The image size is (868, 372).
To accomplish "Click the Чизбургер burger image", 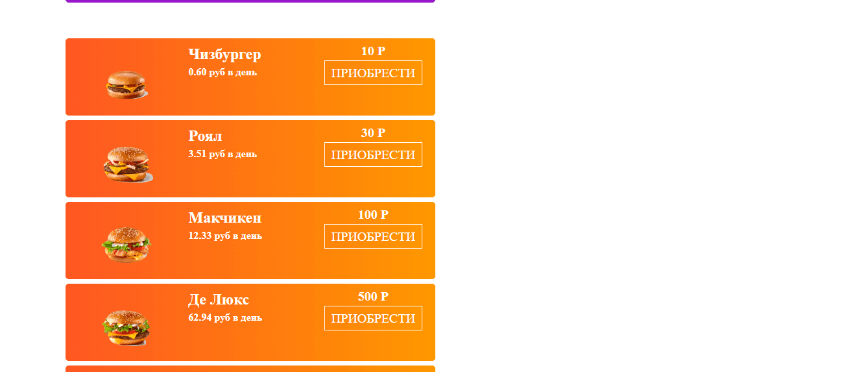I will pyautogui.click(x=127, y=84).
